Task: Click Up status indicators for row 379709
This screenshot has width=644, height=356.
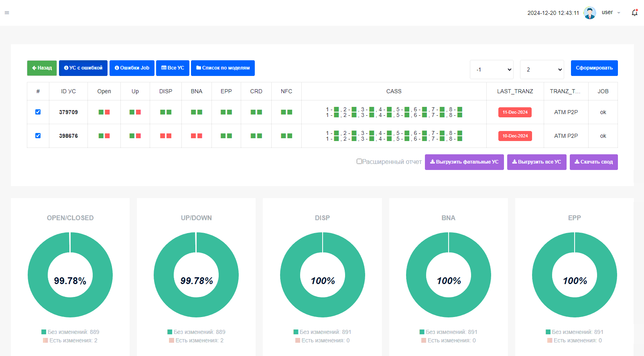Action: (x=135, y=112)
